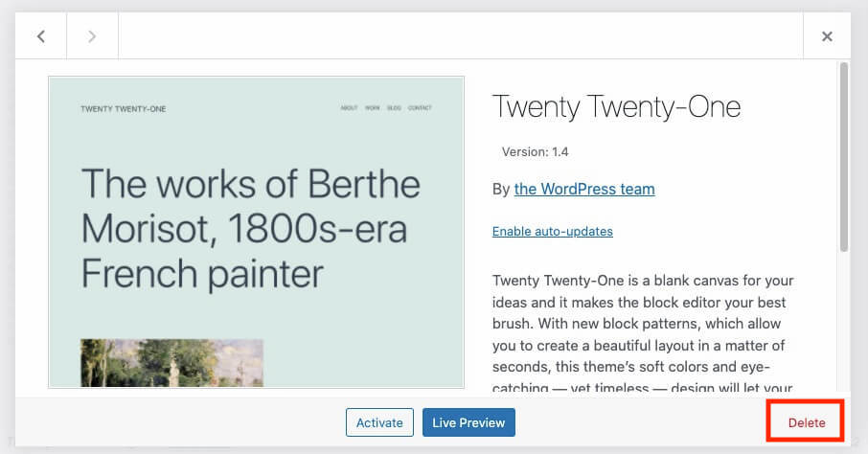Enable auto-updates for this theme
Image resolution: width=868 pixels, height=454 pixels.
552,231
